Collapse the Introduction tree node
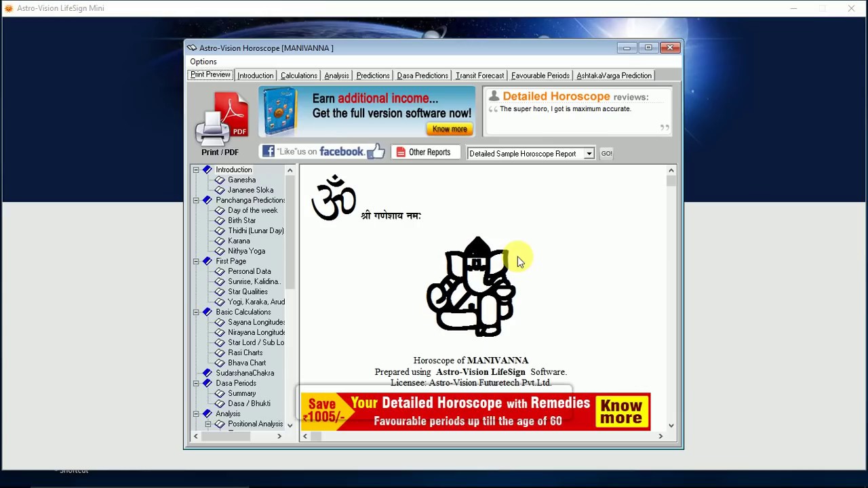868x488 pixels. 196,170
